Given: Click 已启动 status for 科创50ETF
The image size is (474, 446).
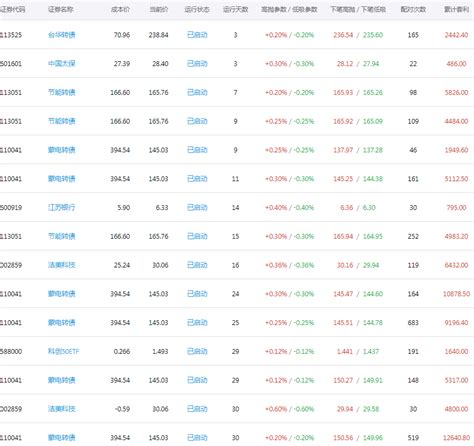Looking at the screenshot, I should tap(197, 351).
